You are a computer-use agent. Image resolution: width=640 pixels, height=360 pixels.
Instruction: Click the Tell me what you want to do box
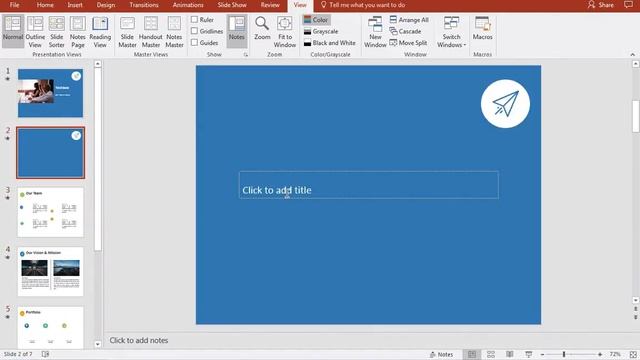363,5
